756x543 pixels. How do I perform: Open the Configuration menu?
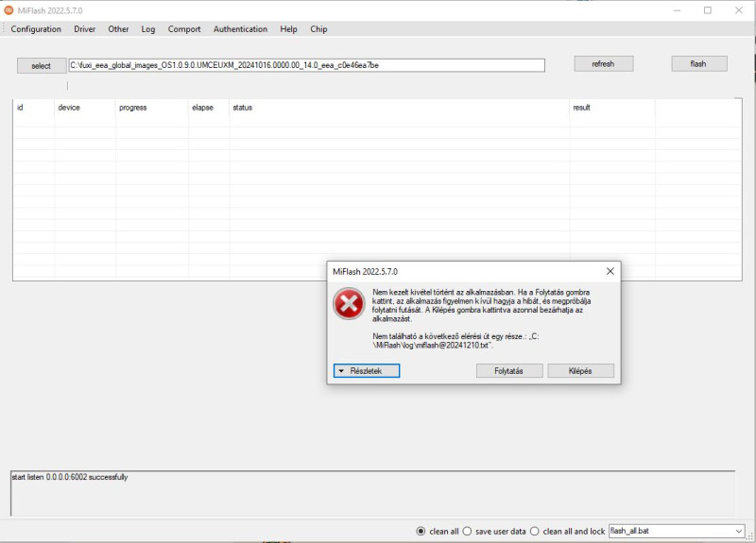(x=36, y=29)
